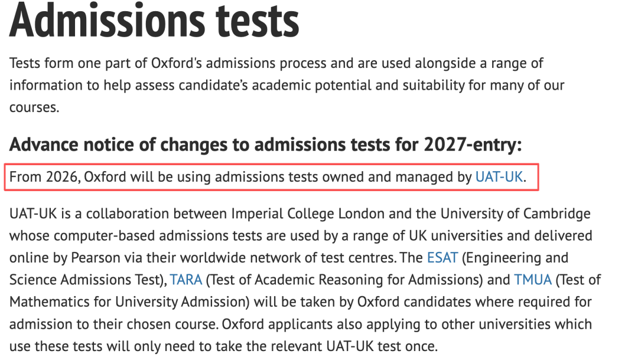
Task: Open the TARA test link
Action: pyautogui.click(x=186, y=280)
